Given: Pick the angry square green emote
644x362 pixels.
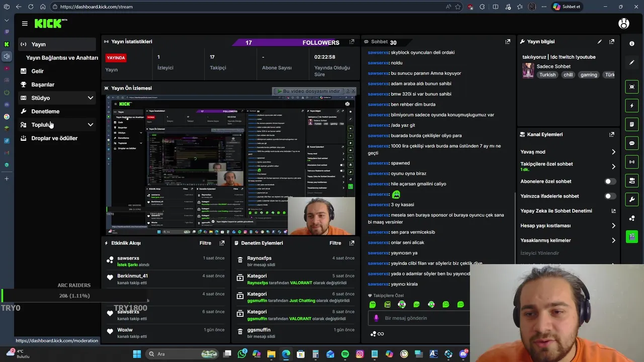Looking at the screenshot, I should [387, 304].
